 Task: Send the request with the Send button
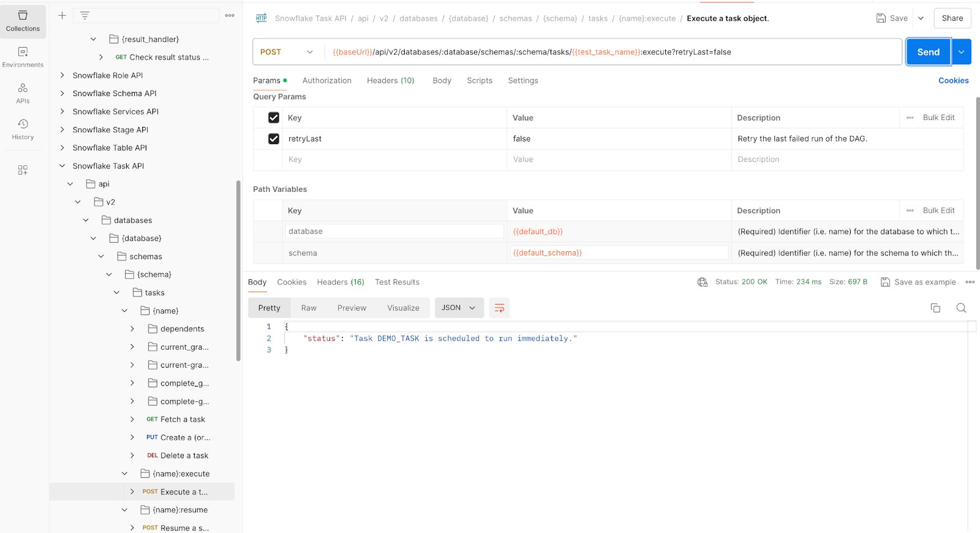pyautogui.click(x=928, y=52)
